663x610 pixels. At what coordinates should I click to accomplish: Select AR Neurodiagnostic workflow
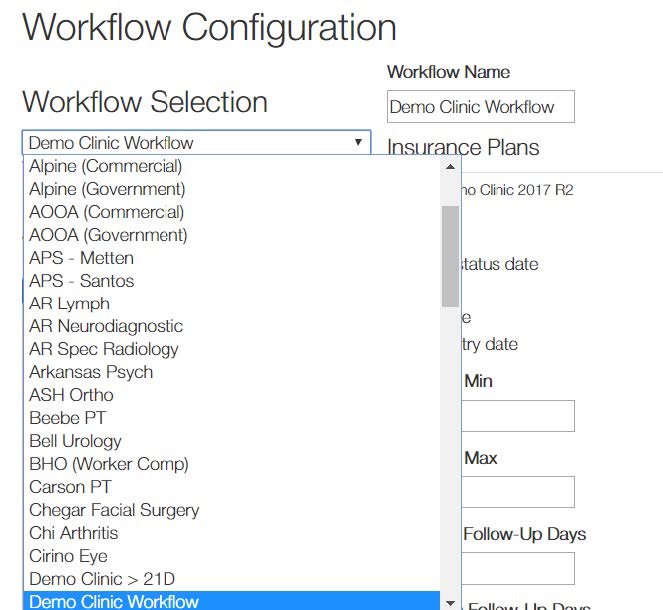coord(105,326)
